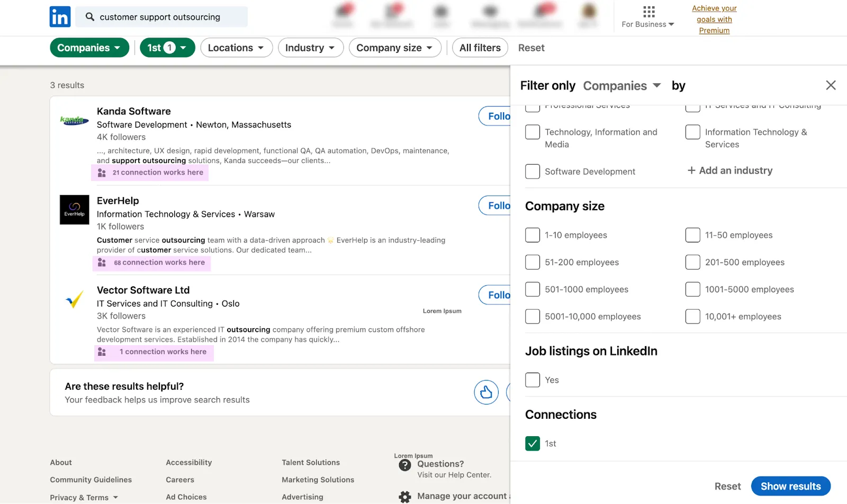Click people icon beside 68 connection works here
Image resolution: width=847 pixels, height=504 pixels.
coord(102,263)
